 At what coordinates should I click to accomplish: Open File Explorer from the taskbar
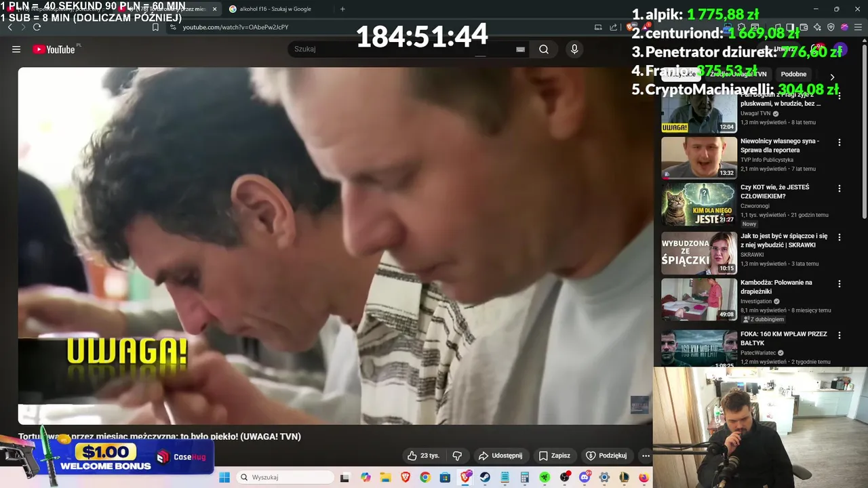pyautogui.click(x=385, y=477)
